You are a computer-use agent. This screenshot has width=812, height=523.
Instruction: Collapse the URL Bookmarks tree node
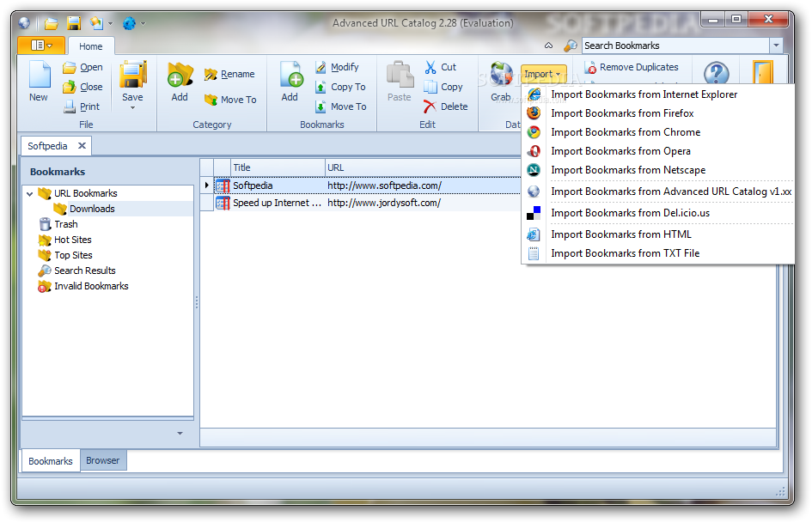(30, 194)
